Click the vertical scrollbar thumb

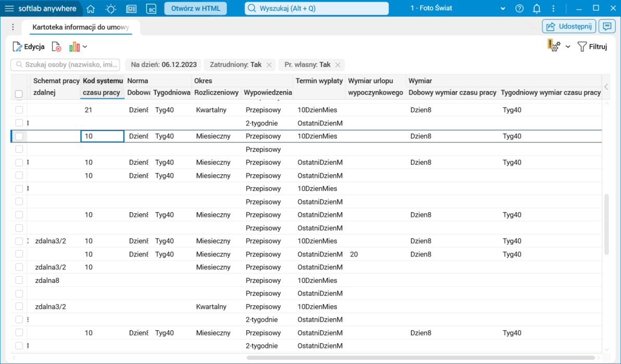pos(607,224)
